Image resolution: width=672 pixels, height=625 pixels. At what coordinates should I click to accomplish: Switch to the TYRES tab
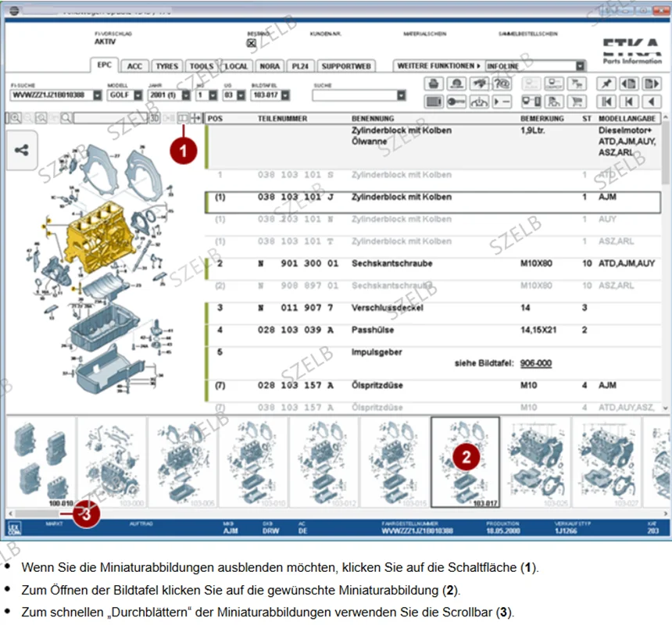[x=166, y=66]
